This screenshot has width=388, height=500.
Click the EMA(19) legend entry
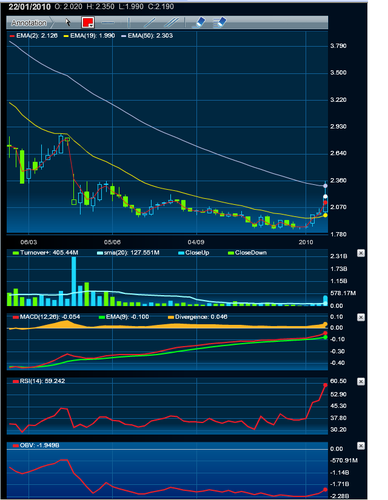coord(89,36)
